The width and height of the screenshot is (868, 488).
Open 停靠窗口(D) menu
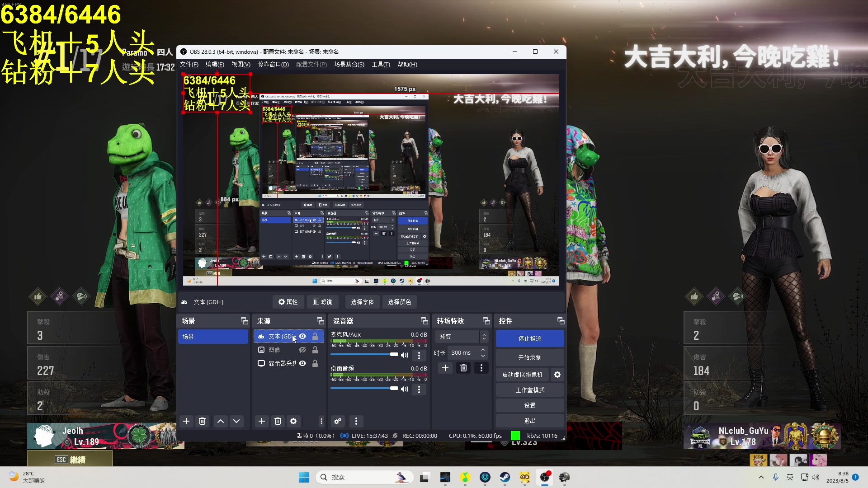273,65
